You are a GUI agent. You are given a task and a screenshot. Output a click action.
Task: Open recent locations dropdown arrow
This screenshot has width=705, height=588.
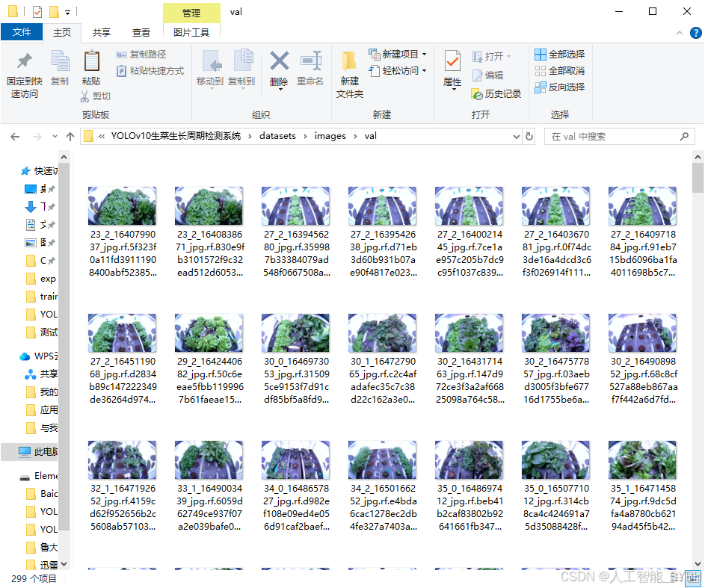(x=55, y=137)
